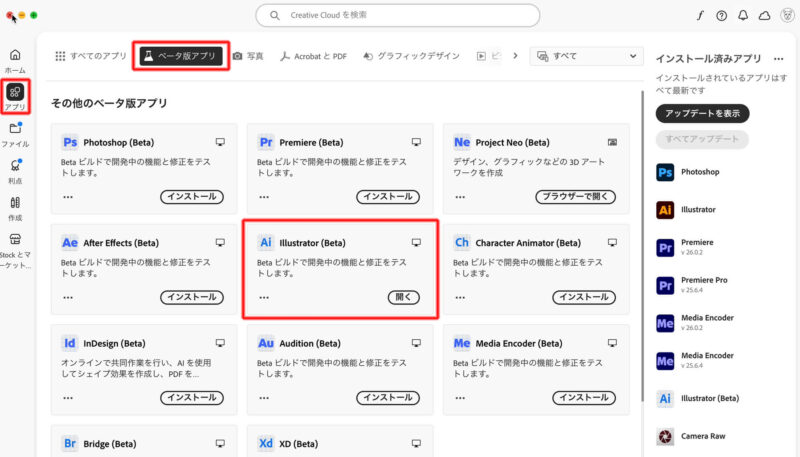Click the アップデートを表示 button
Image resolution: width=800 pixels, height=457 pixels.
702,113
